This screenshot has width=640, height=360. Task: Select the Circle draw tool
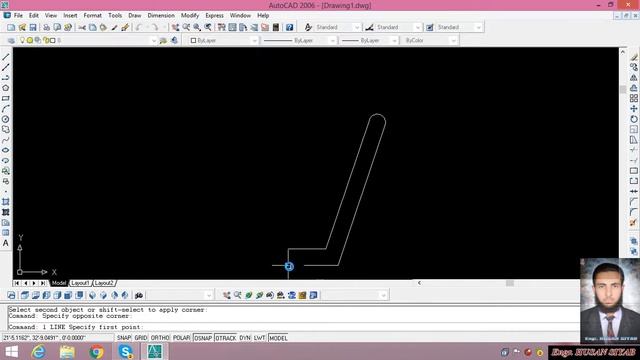pyautogui.click(x=6, y=119)
